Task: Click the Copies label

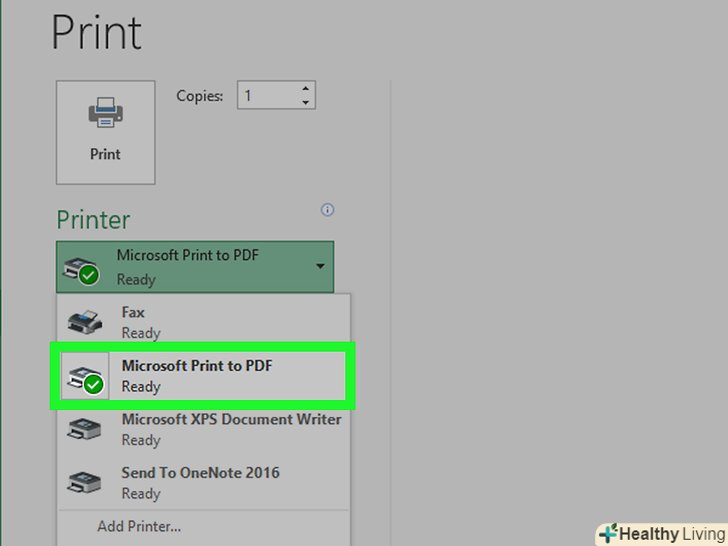Action: tap(200, 96)
